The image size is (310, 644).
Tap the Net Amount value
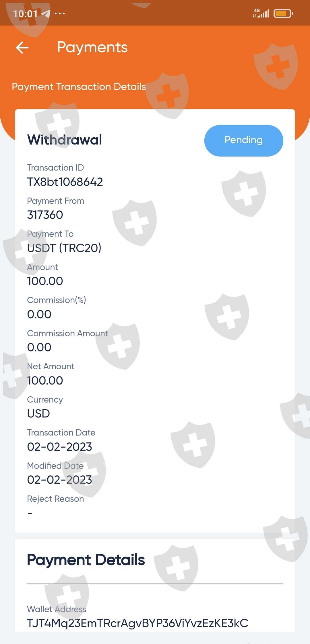tap(45, 380)
